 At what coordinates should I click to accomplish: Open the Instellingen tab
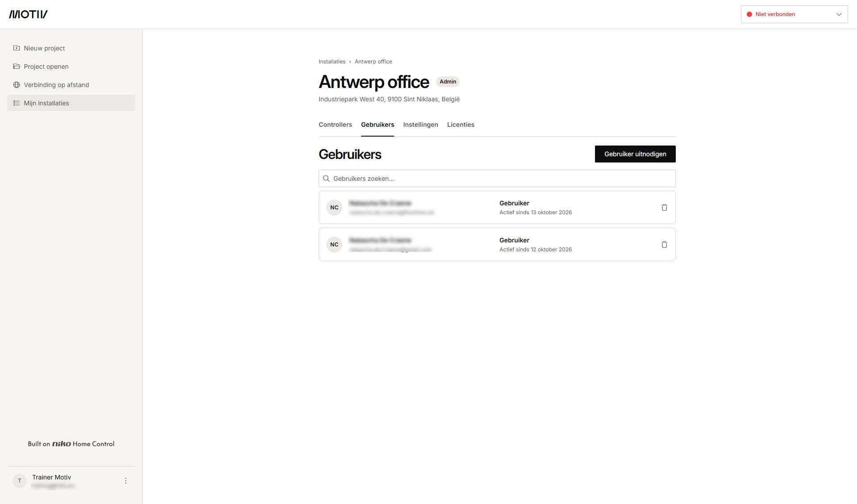[420, 125]
